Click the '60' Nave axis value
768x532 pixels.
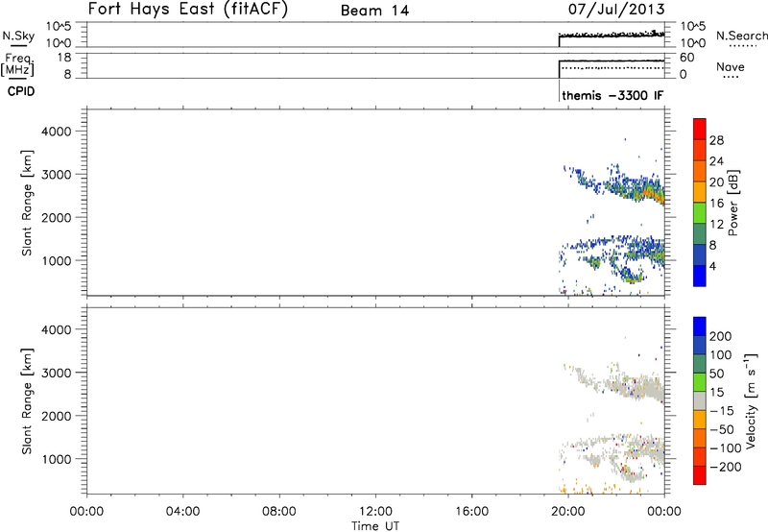point(686,58)
